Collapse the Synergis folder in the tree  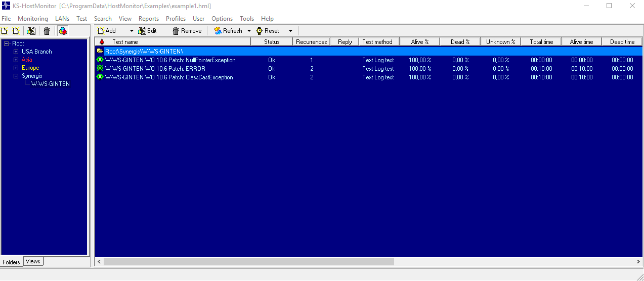point(16,76)
